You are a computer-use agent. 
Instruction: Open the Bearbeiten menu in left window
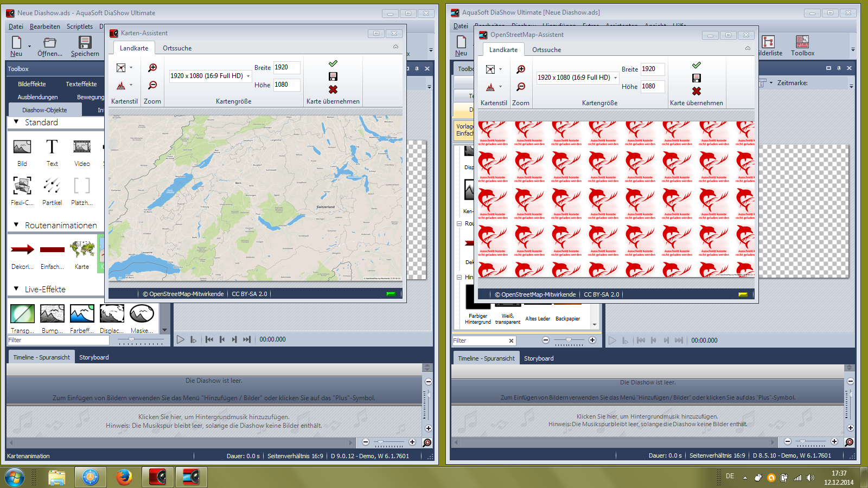coord(45,27)
